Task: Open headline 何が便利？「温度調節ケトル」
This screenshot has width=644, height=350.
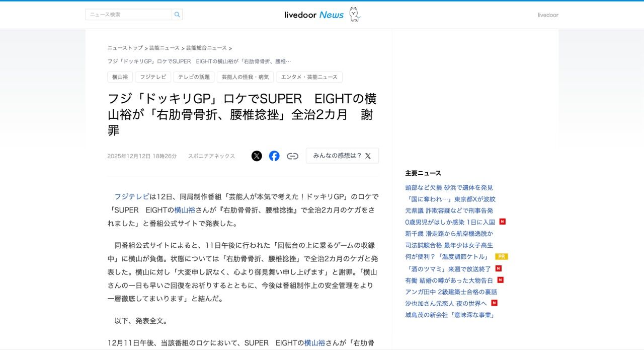Action: (x=448, y=257)
